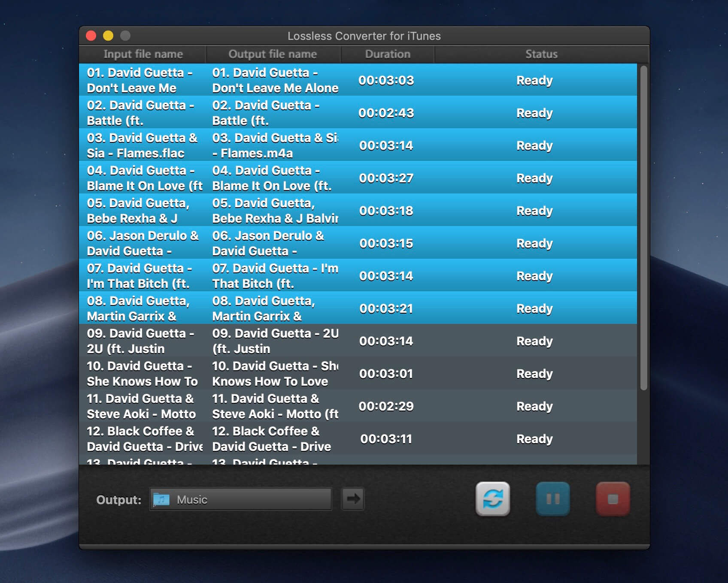Click duration 00:03:15 of track 06

[x=386, y=243]
